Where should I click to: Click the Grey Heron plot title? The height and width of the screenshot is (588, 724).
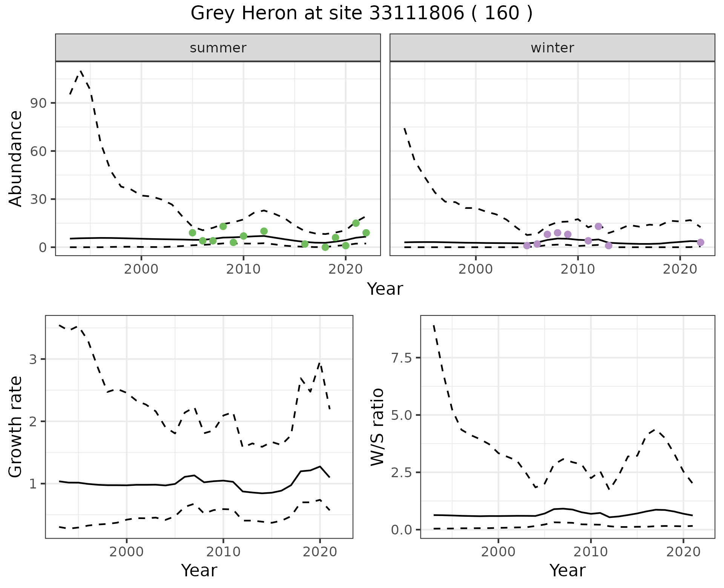pyautogui.click(x=361, y=14)
